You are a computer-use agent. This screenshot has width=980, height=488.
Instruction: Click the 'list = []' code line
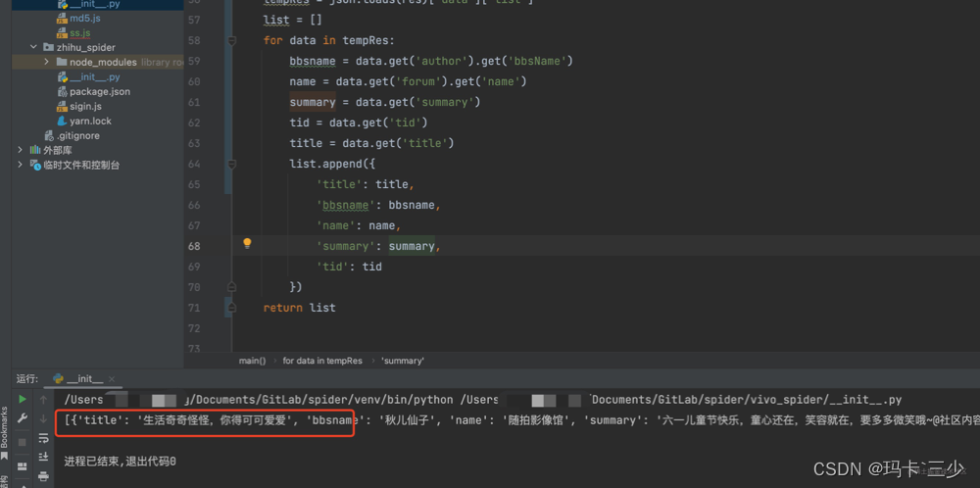click(292, 20)
